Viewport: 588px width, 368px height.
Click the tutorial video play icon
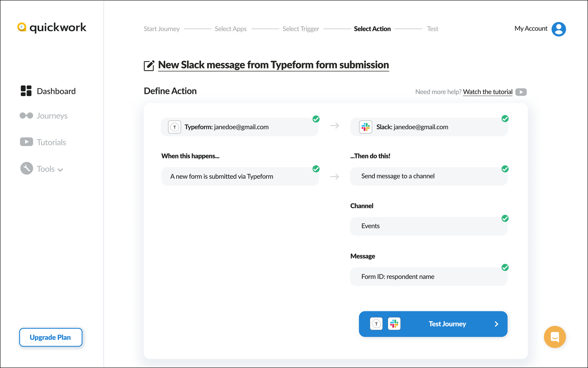coord(521,92)
